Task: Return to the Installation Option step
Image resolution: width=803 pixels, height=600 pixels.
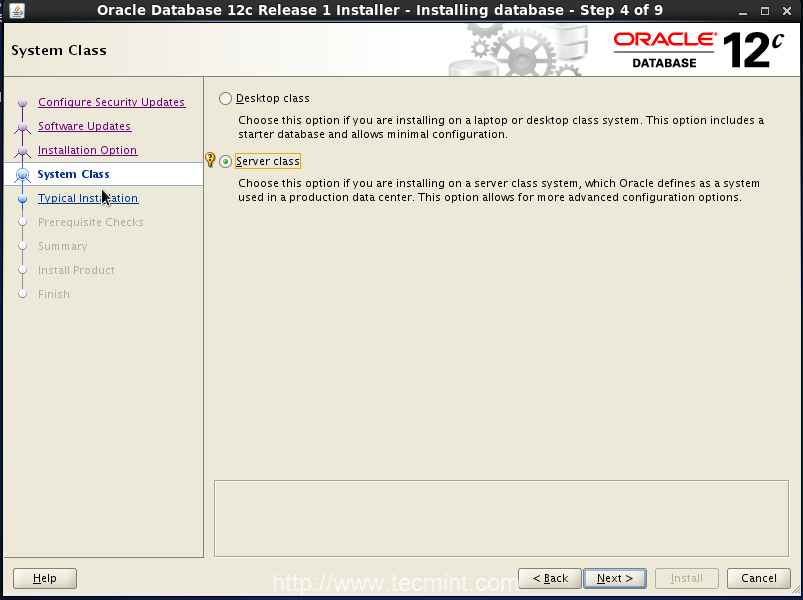Action: click(x=88, y=150)
